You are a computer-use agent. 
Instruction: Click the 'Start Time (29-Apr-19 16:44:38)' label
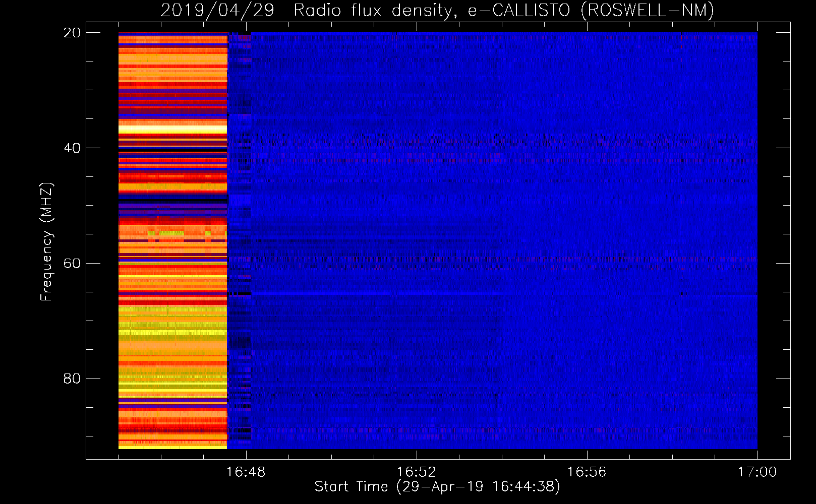pos(437,487)
